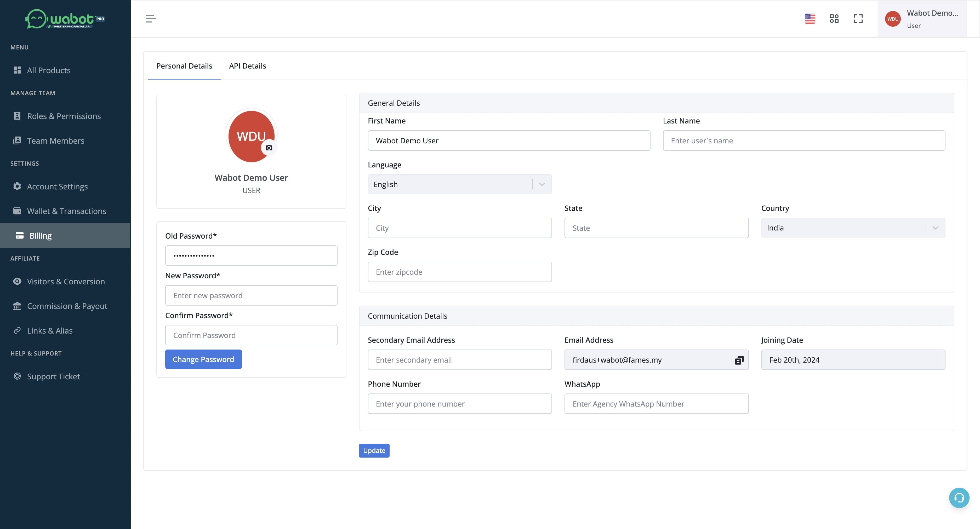The width and height of the screenshot is (980, 529).
Task: Select the Billing menu item
Action: click(65, 235)
